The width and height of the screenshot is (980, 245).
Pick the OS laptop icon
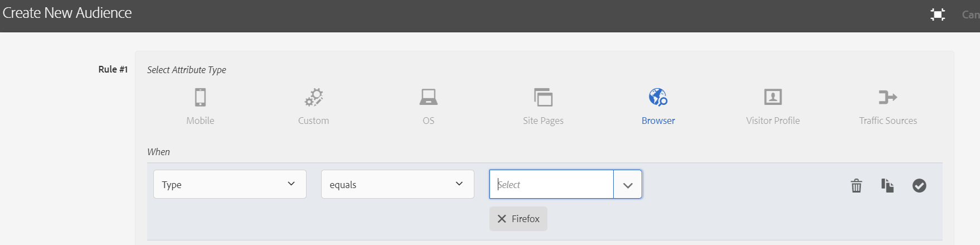pos(428,97)
